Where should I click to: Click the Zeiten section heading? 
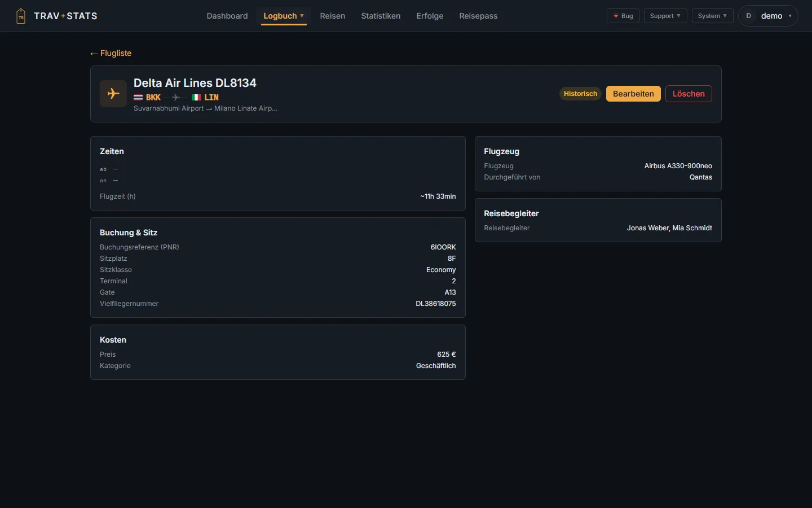[112, 151]
